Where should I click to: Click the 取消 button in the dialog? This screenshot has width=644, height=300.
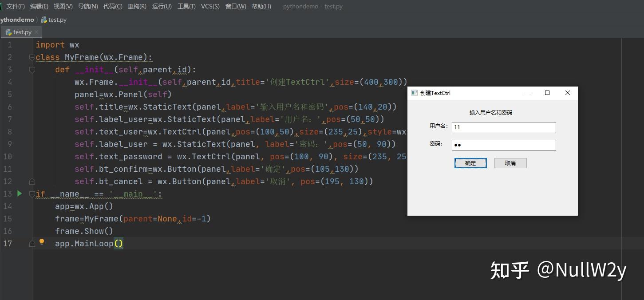point(510,163)
